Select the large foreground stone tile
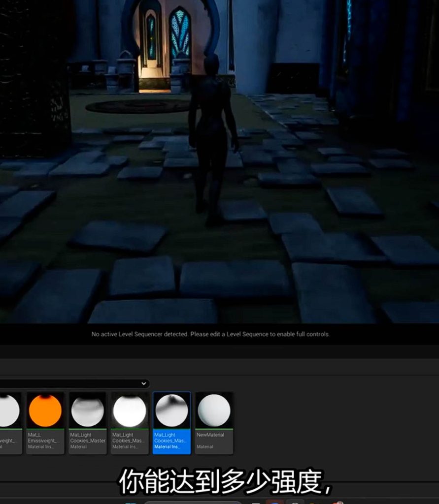The image size is (439, 504). pyautogui.click(x=234, y=280)
